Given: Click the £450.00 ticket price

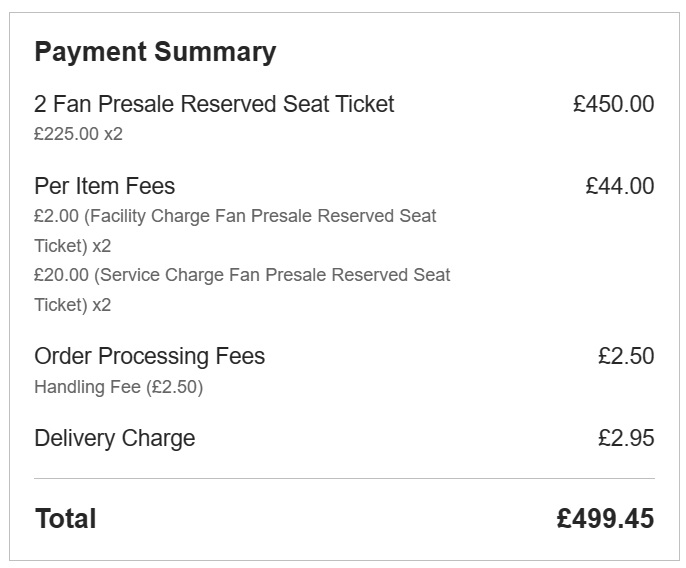Looking at the screenshot, I should (614, 105).
